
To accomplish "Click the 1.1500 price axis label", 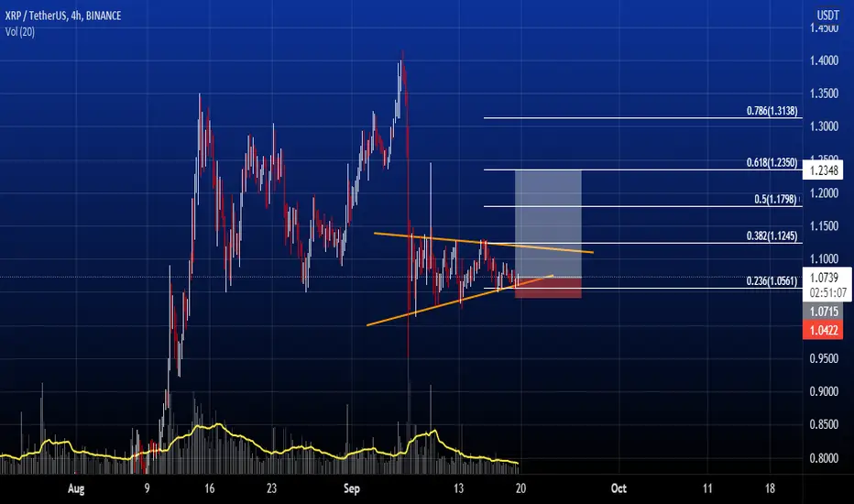I will pos(824,226).
